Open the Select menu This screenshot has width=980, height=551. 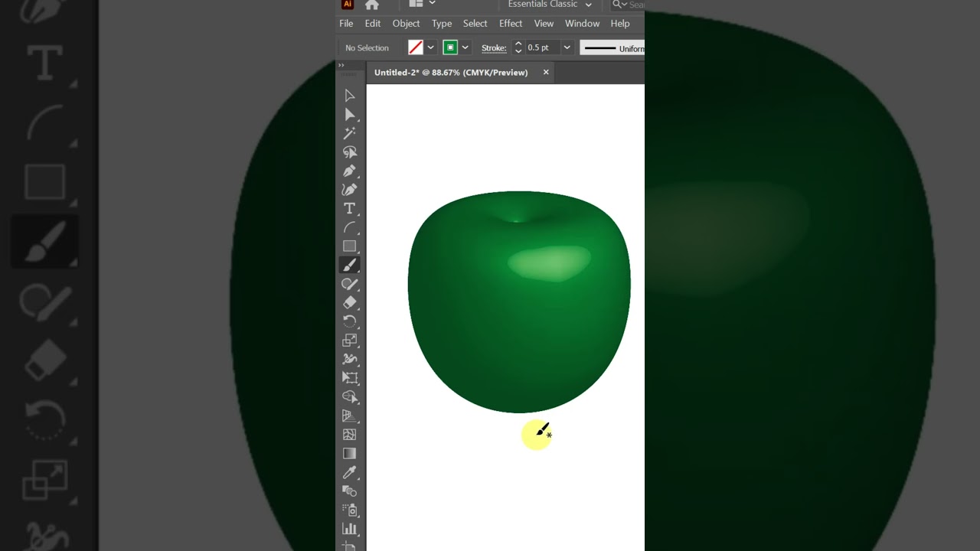tap(475, 24)
